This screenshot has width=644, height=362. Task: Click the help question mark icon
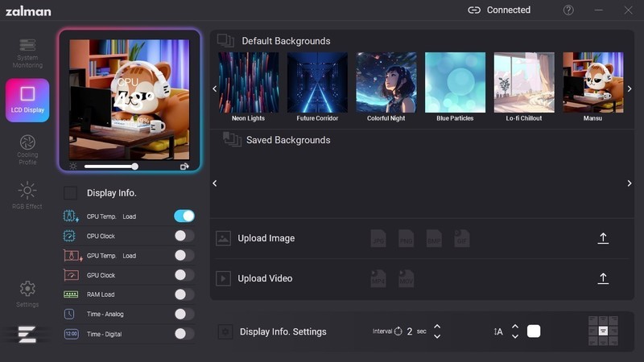568,10
